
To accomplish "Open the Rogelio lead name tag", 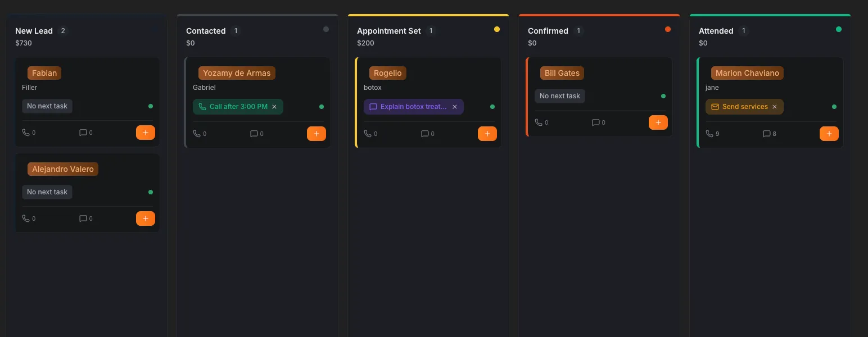I will click(x=387, y=73).
